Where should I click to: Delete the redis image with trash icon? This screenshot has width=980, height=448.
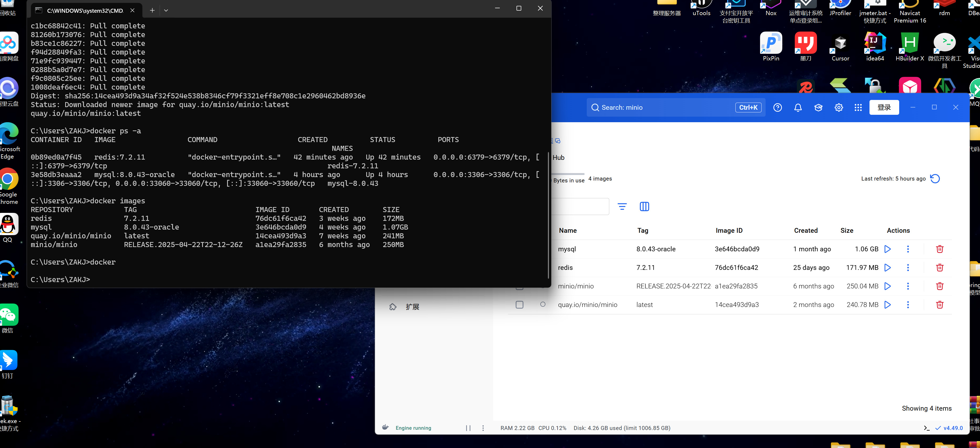[x=939, y=267]
